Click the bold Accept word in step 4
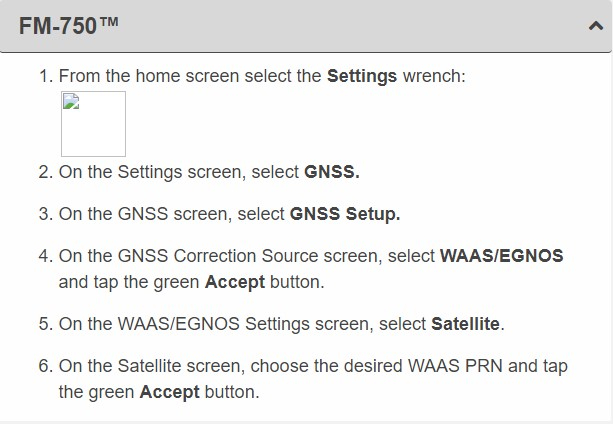Viewport: 613px width, 424px height. (235, 282)
